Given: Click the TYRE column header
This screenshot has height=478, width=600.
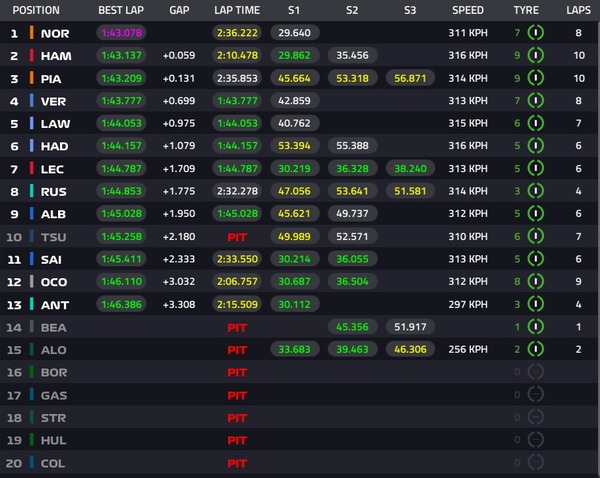Looking at the screenshot, I should coord(526,9).
